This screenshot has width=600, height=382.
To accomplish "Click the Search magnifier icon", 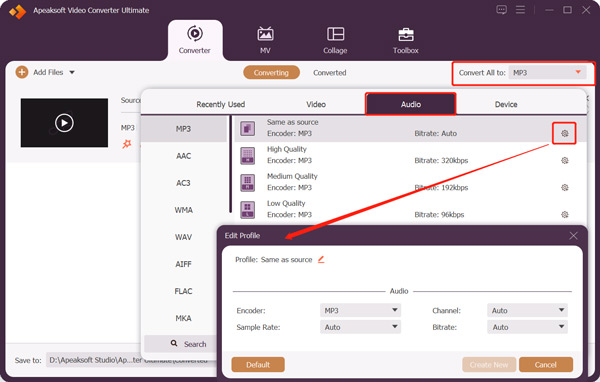I will pos(174,343).
